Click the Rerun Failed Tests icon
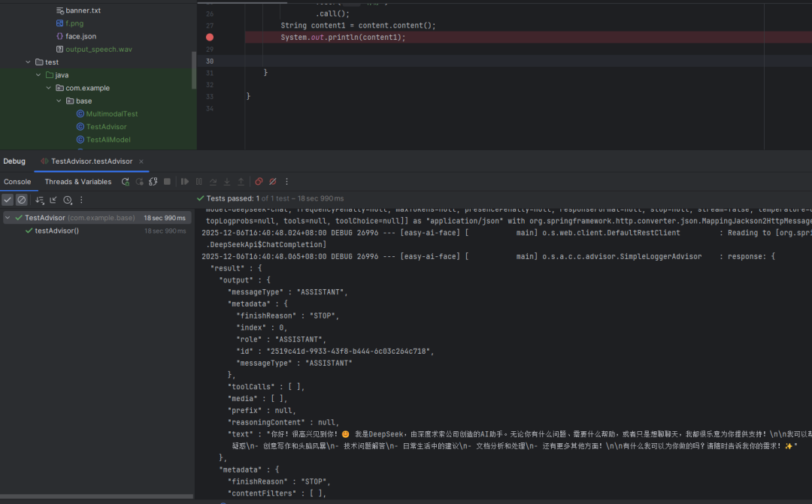Image resolution: width=812 pixels, height=504 pixels. click(x=139, y=182)
